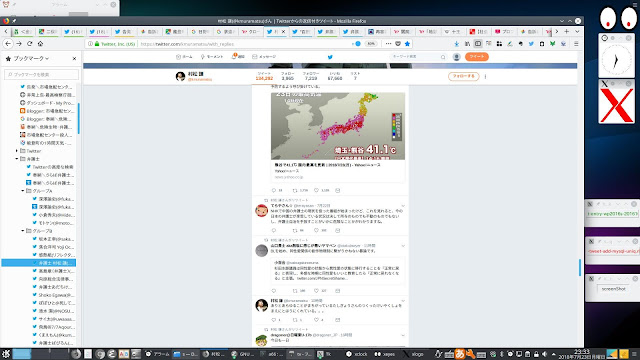This screenshot has height=360, width=640.
Task: Open the red-haired avatar tweet's dropdown caret
Action: 403,206
